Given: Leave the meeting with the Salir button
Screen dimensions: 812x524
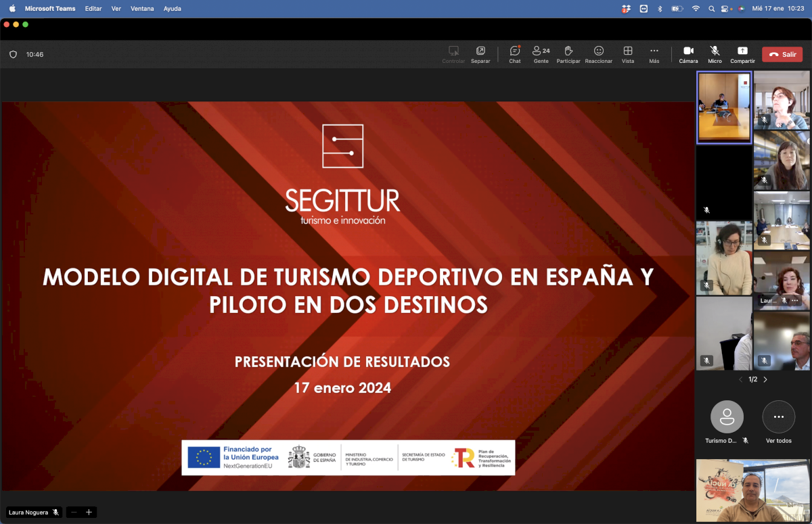Looking at the screenshot, I should click(782, 55).
